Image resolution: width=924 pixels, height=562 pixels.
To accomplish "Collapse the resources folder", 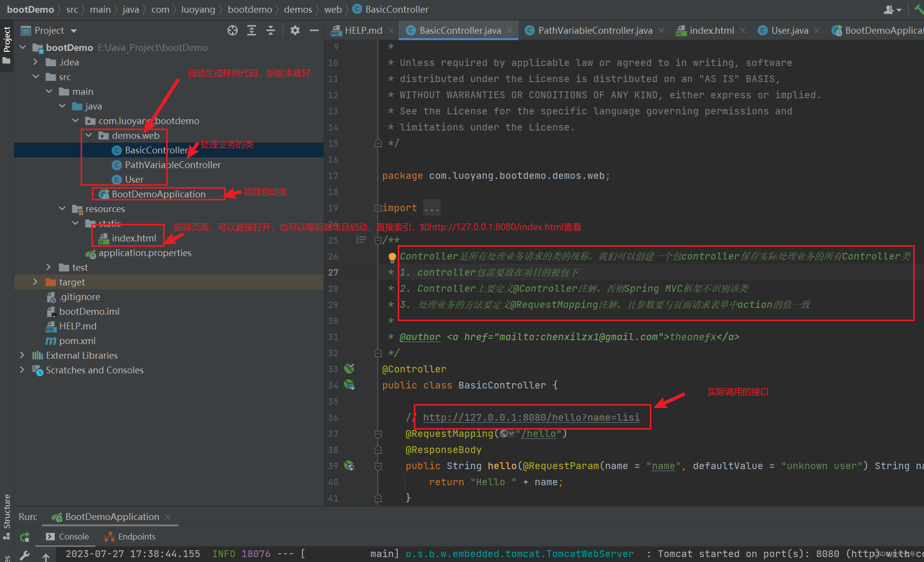I will point(62,209).
